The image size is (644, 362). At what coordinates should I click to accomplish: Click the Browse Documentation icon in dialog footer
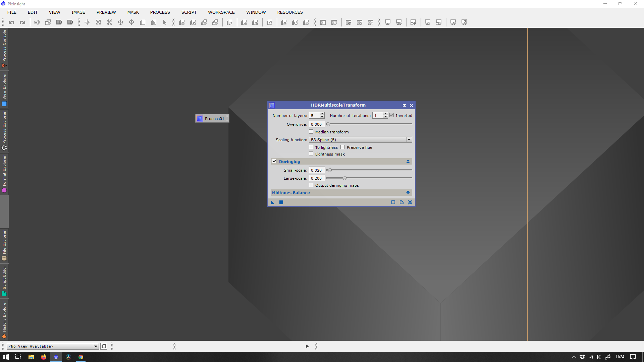point(401,202)
